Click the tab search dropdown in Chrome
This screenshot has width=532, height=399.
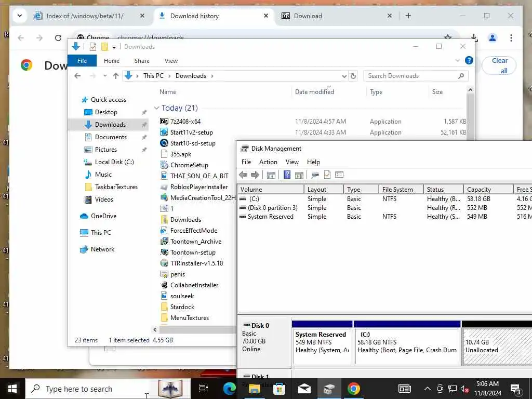20,16
